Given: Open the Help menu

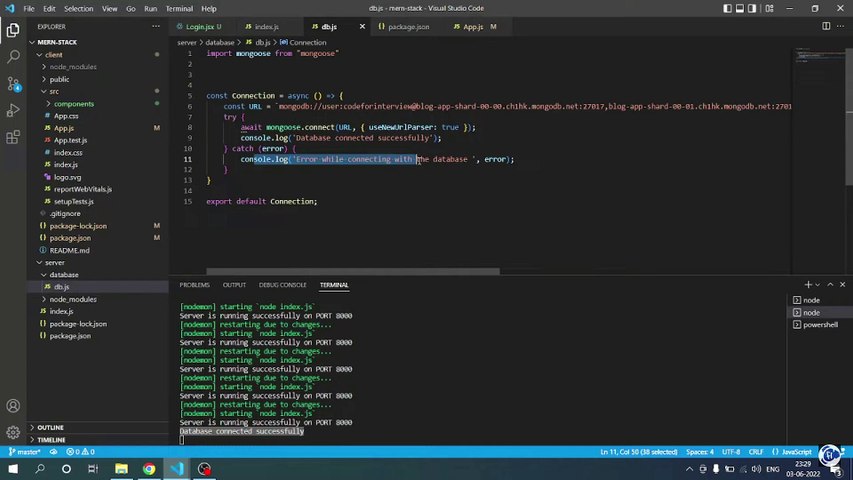Looking at the screenshot, I should click(x=209, y=9).
